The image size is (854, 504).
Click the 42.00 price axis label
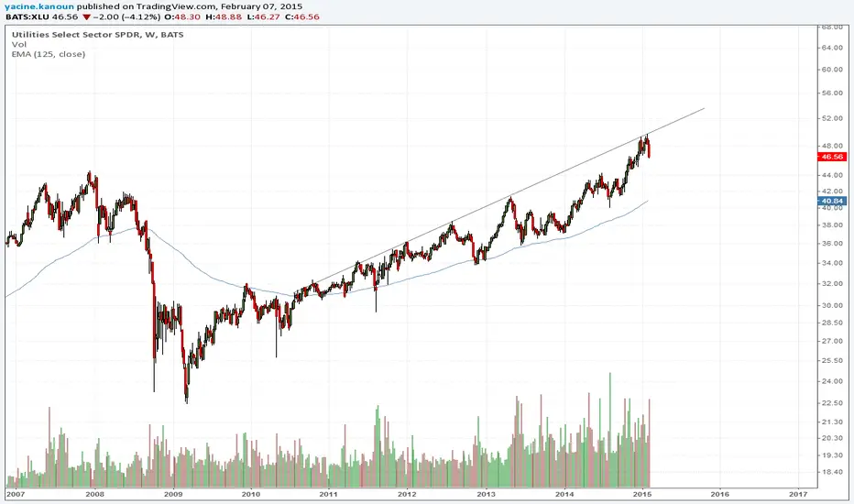[832, 192]
